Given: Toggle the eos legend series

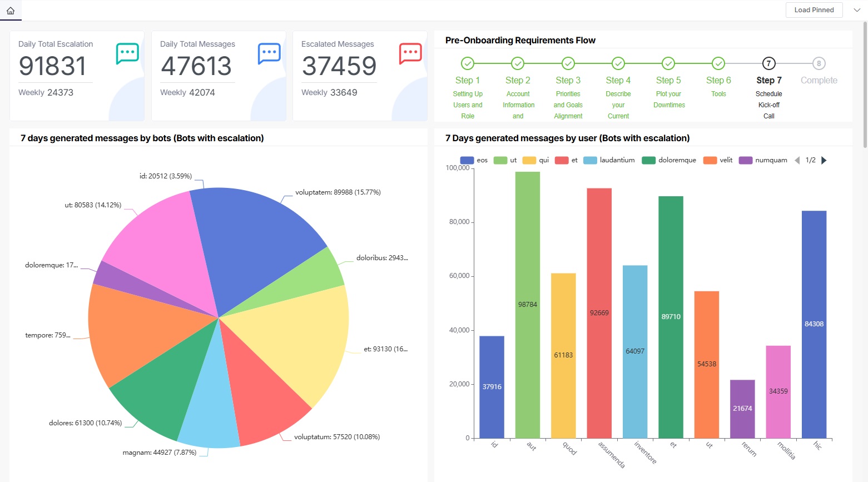Looking at the screenshot, I should (x=474, y=160).
